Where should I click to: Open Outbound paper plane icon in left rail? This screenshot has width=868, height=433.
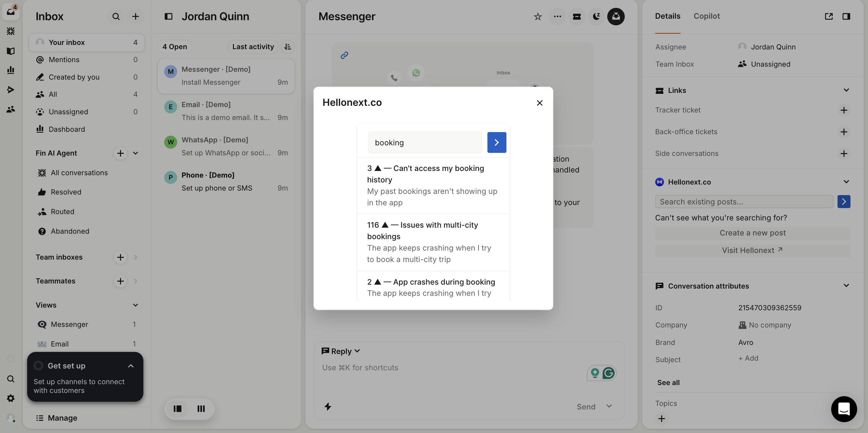(11, 90)
